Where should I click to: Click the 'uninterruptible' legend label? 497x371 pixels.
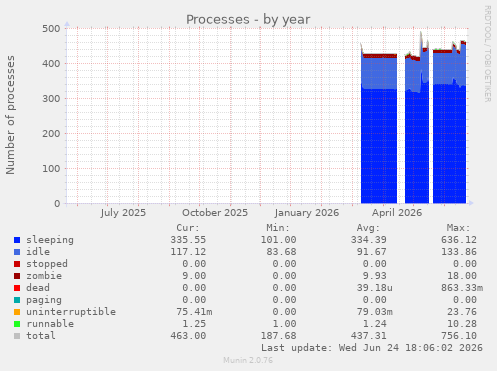coord(71,312)
